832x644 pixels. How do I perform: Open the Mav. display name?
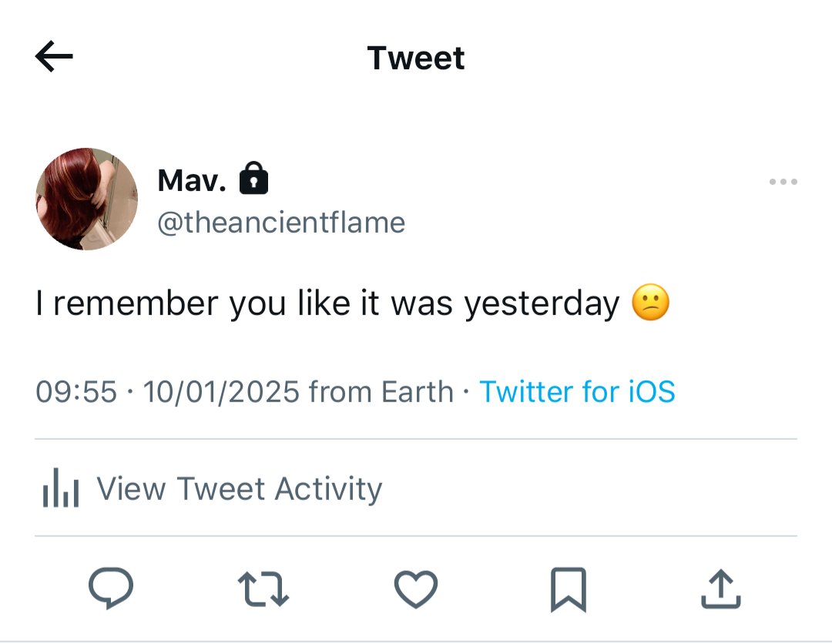pos(192,180)
